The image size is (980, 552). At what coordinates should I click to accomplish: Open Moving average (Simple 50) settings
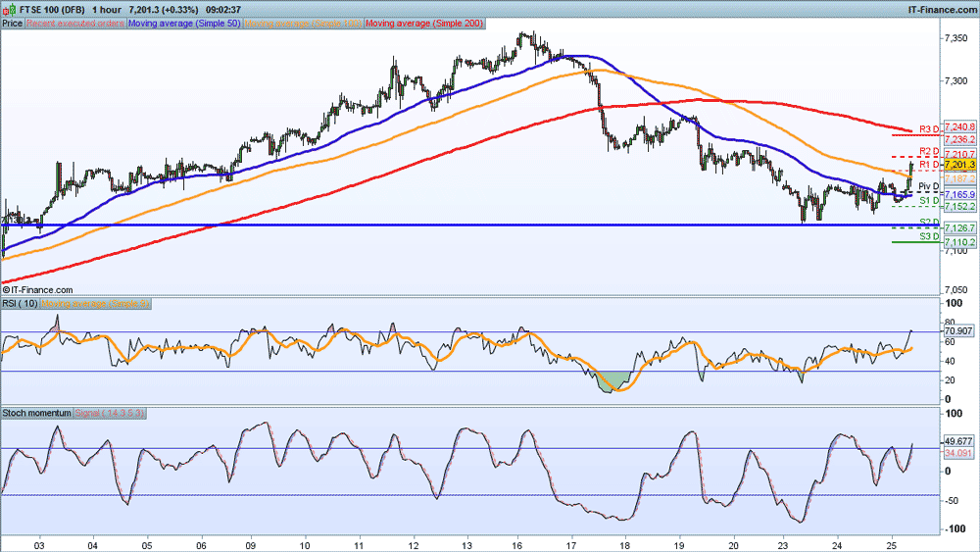pyautogui.click(x=184, y=24)
